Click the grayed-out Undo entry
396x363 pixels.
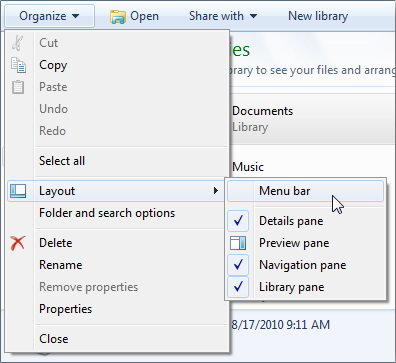pos(118,109)
